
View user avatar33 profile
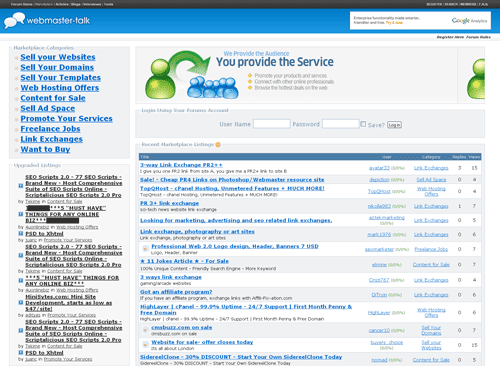pyautogui.click(x=379, y=168)
